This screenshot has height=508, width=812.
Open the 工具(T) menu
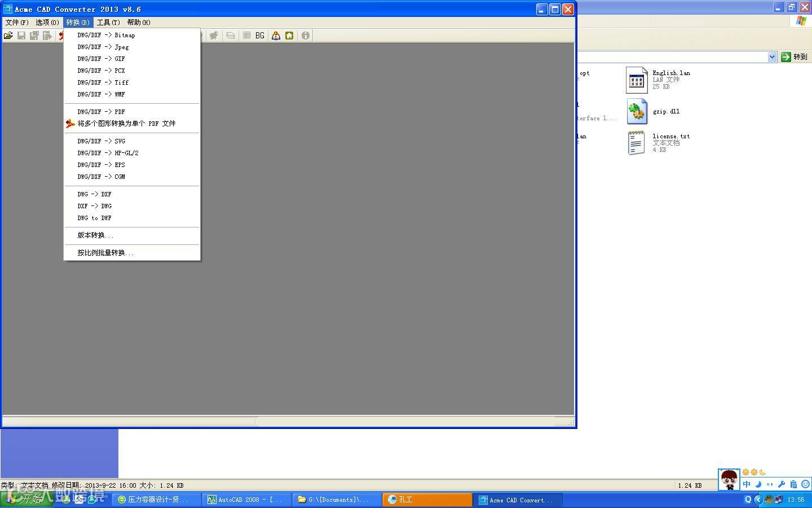pyautogui.click(x=108, y=23)
